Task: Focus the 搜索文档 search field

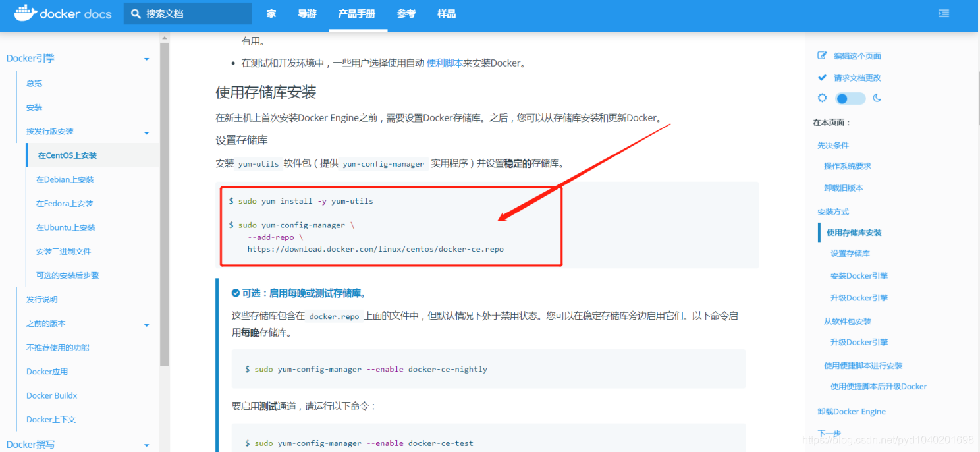Action: pyautogui.click(x=188, y=14)
